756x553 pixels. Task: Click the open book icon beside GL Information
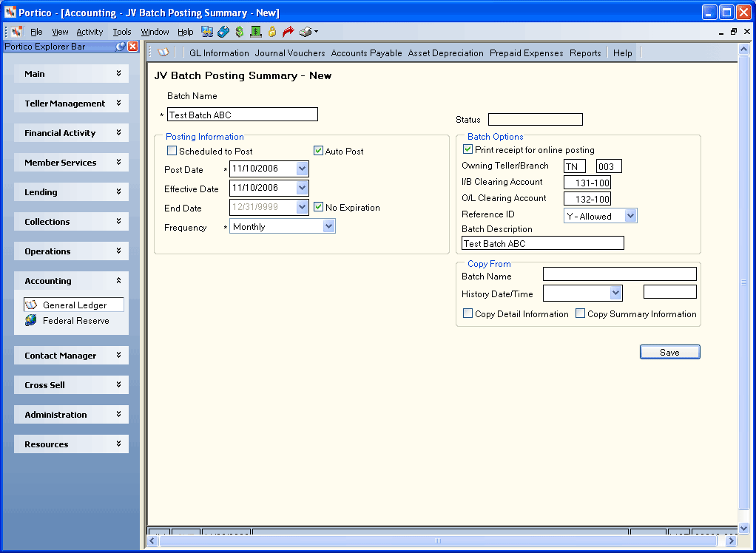(163, 52)
